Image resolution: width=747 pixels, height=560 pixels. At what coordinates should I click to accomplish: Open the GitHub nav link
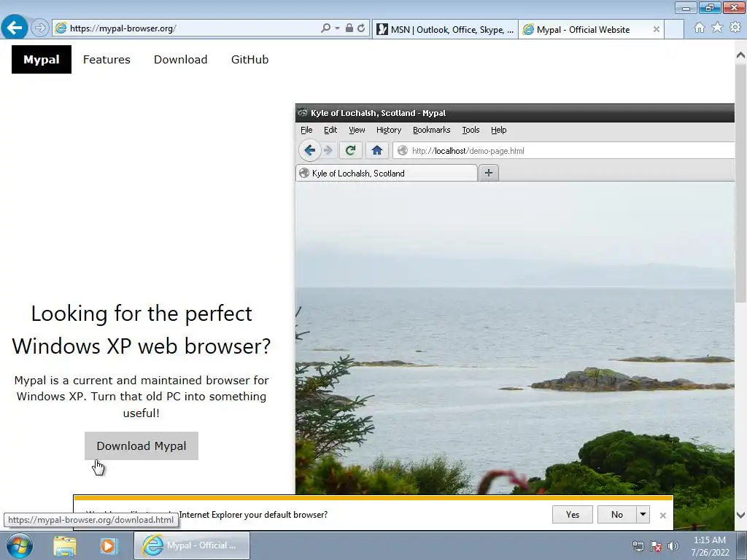coord(249,60)
